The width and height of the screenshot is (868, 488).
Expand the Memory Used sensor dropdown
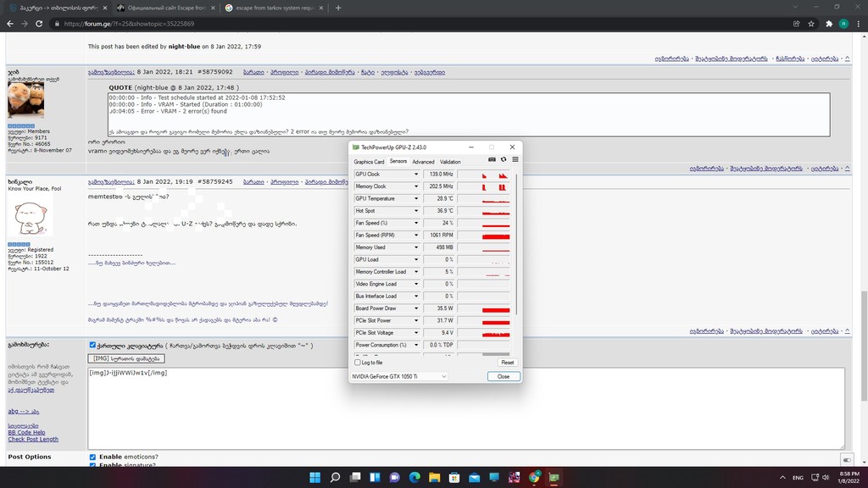coord(415,247)
